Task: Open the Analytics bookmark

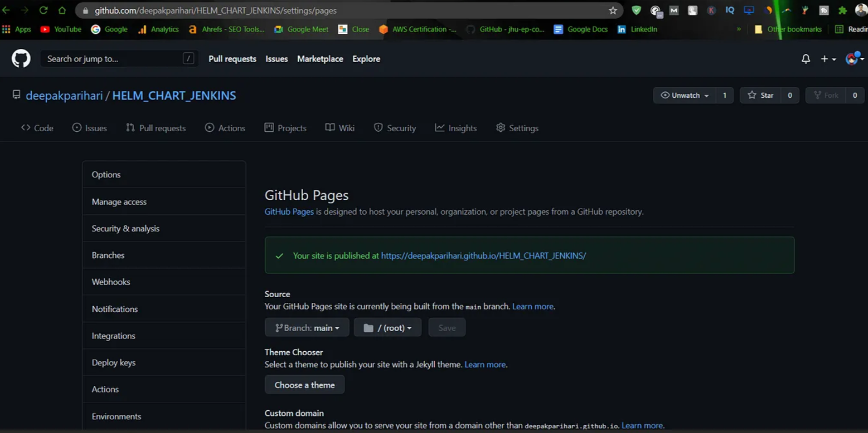Action: [x=158, y=29]
